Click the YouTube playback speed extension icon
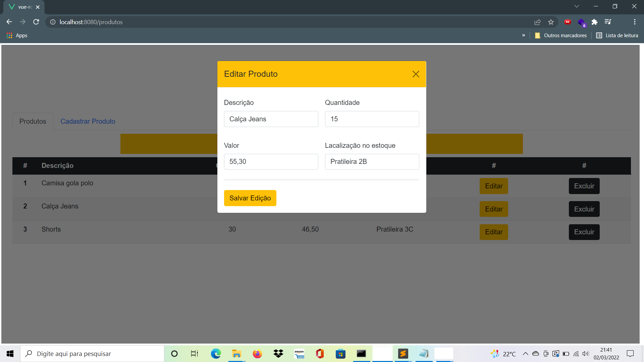The height and width of the screenshot is (362, 644). pyautogui.click(x=568, y=22)
